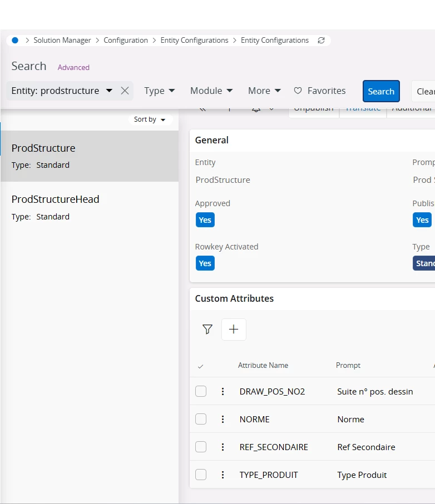
Task: Select the NORME row checkbox
Action: coord(201,420)
